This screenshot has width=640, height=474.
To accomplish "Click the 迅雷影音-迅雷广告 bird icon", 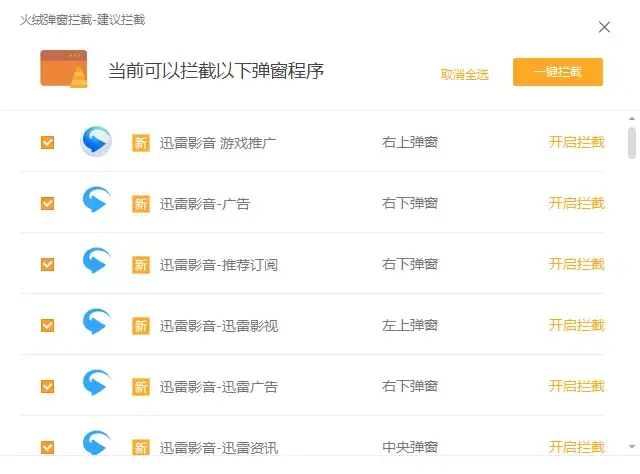I will [96, 386].
